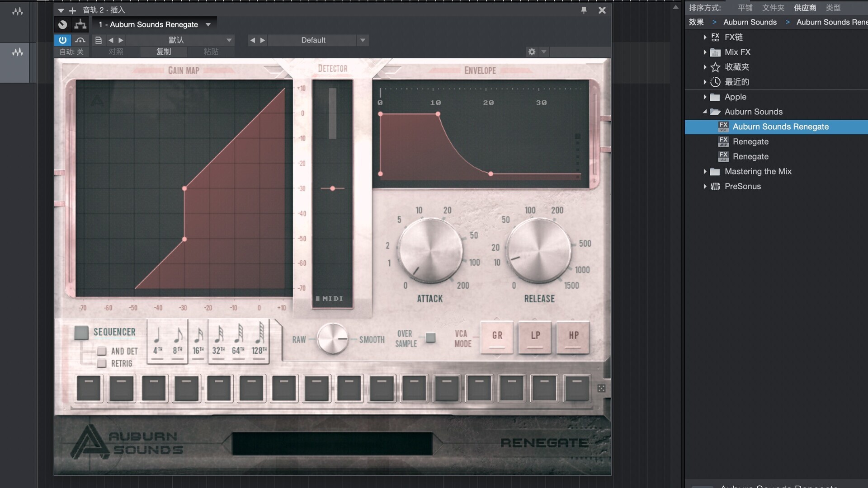
Task: Click the Auburn Sounds breadcrumb
Action: [750, 22]
